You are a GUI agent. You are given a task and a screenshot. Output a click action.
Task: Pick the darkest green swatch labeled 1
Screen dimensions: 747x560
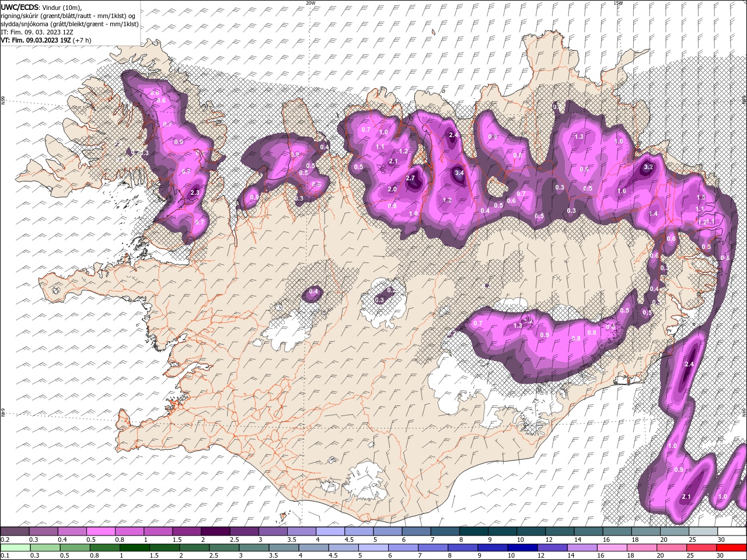click(x=134, y=547)
